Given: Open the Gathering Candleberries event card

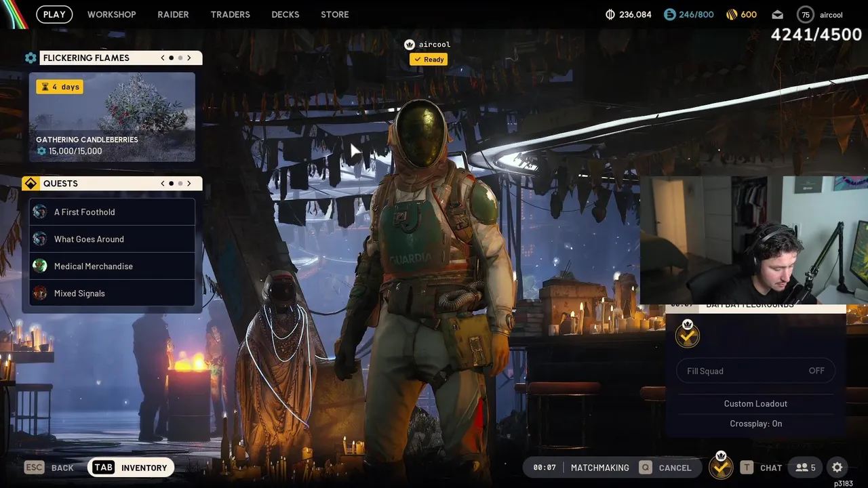Looking at the screenshot, I should (x=112, y=117).
